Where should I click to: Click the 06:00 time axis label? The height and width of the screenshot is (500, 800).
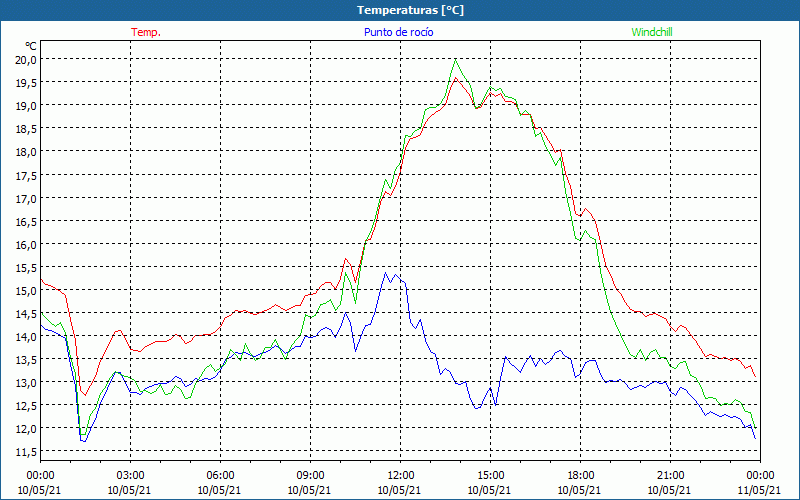[x=220, y=476]
